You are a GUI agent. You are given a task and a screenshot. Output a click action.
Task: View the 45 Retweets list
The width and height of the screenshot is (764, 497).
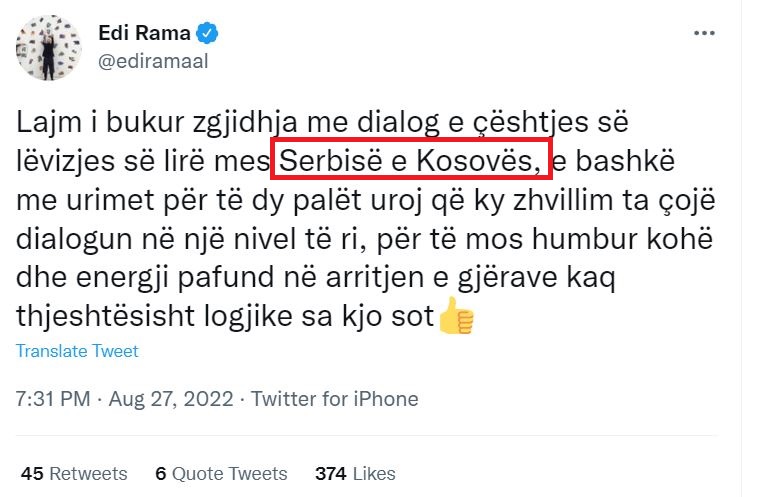(75, 473)
